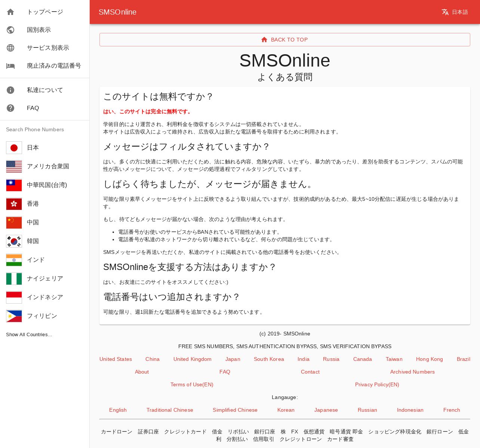Click the globe icon beside 国別表示
The width and height of the screenshot is (480, 448).
click(10, 30)
